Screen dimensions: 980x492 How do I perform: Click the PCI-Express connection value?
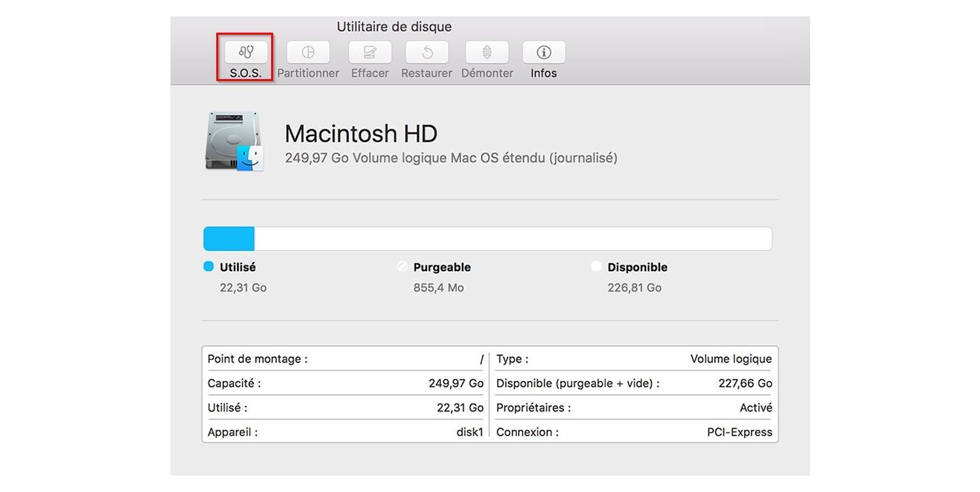[x=740, y=432]
